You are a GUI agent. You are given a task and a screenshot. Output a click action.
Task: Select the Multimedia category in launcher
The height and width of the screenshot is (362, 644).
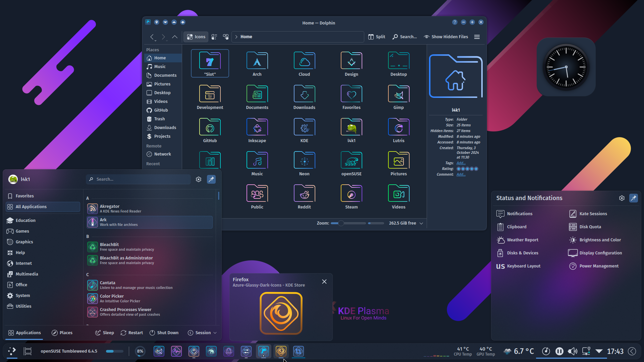pos(43,274)
